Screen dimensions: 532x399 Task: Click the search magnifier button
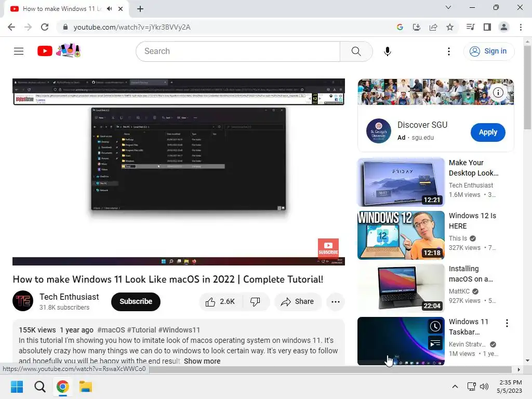pos(356,51)
